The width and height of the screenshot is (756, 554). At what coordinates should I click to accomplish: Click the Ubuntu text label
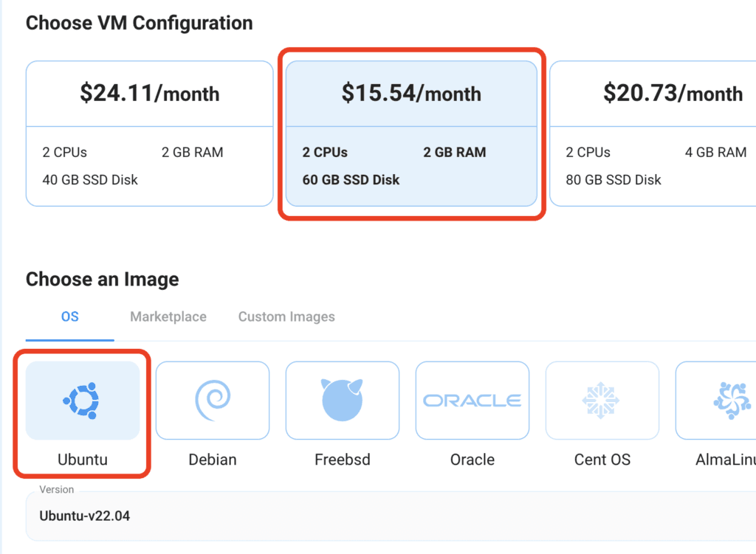pos(83,460)
